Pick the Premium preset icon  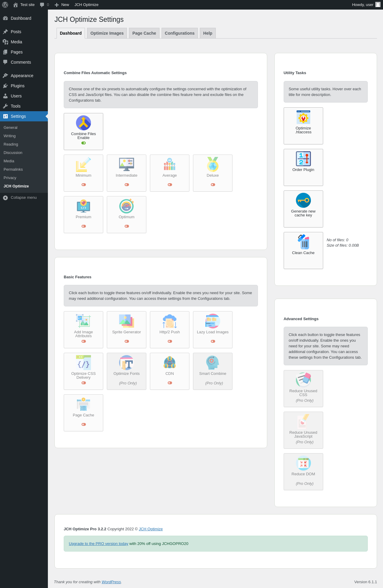[83, 206]
